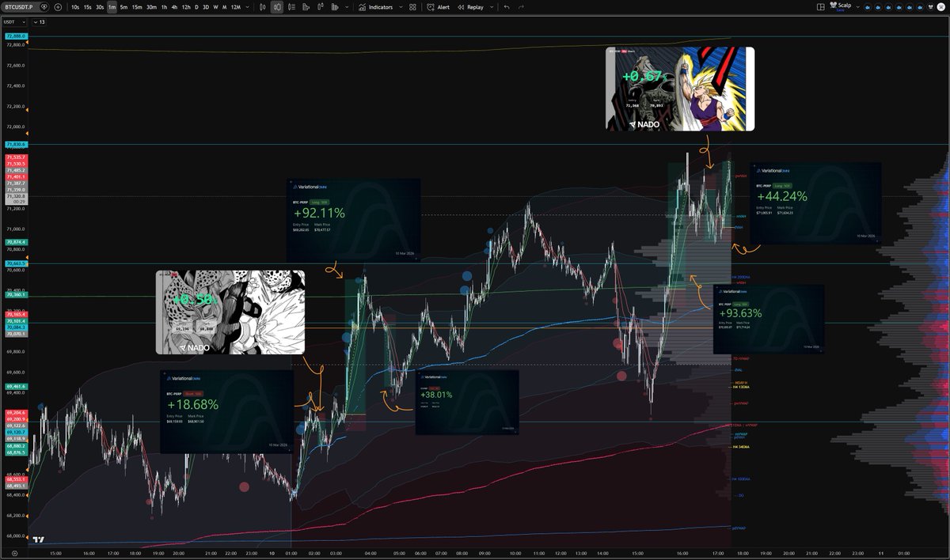
Task: Click the bear icon near the avatar
Action: pos(929,6)
